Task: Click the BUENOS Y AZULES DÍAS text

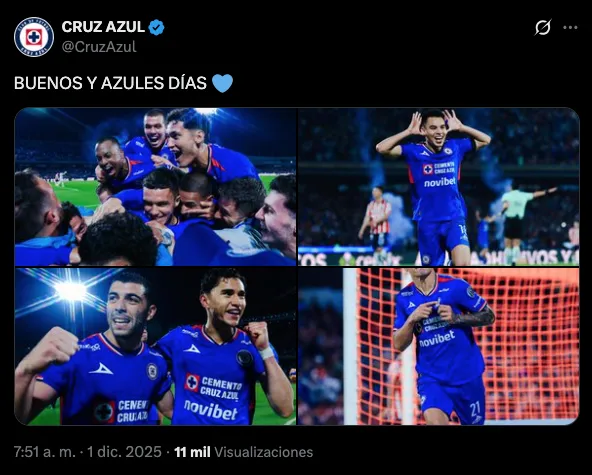Action: pyautogui.click(x=110, y=83)
